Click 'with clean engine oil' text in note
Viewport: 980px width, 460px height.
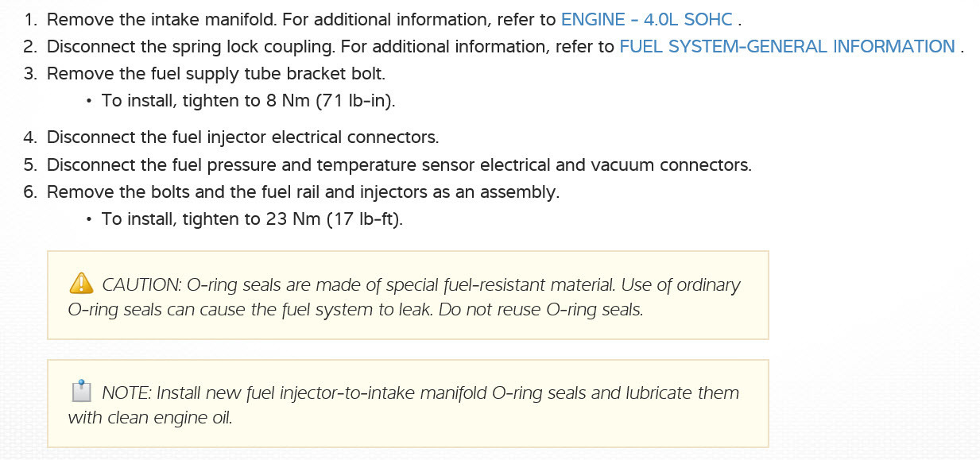(x=150, y=418)
